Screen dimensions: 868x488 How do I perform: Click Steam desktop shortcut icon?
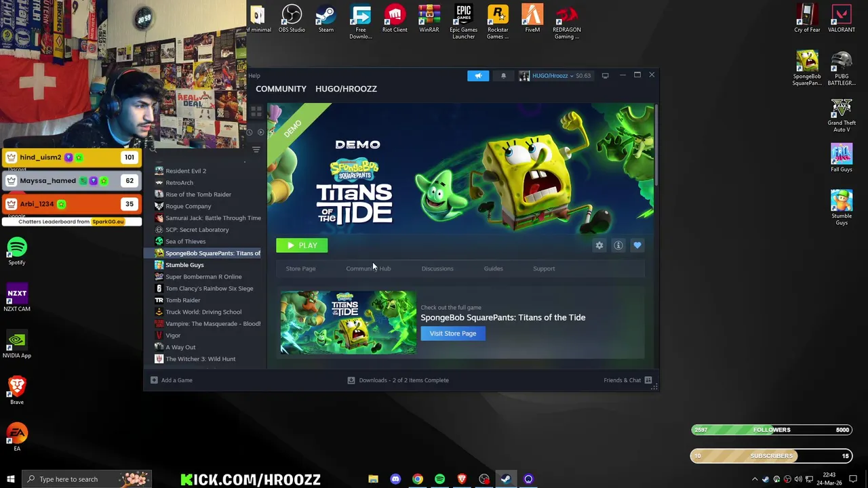(325, 19)
